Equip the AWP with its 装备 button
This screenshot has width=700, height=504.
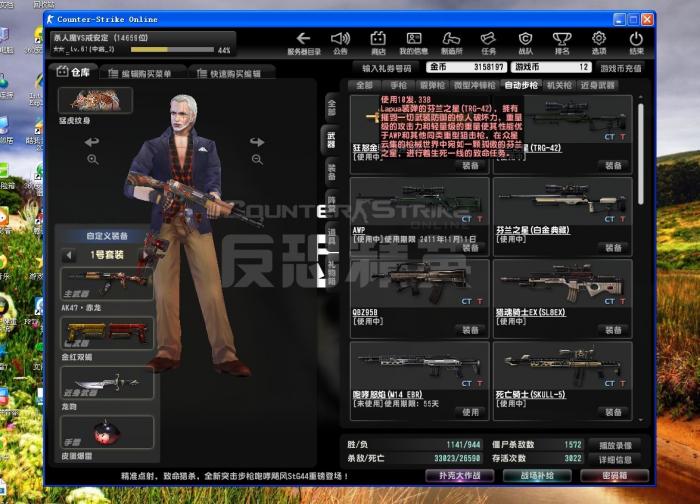pyautogui.click(x=470, y=248)
